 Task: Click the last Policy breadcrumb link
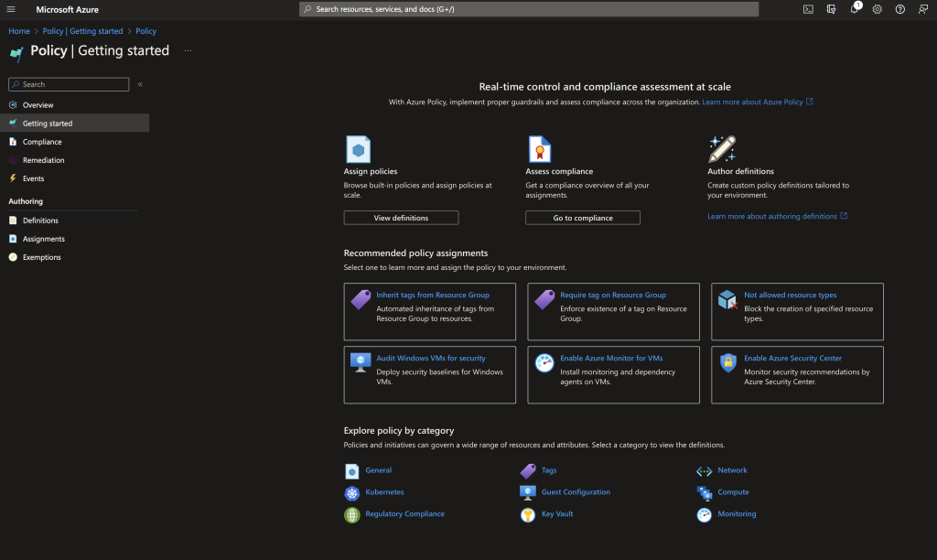coord(145,31)
